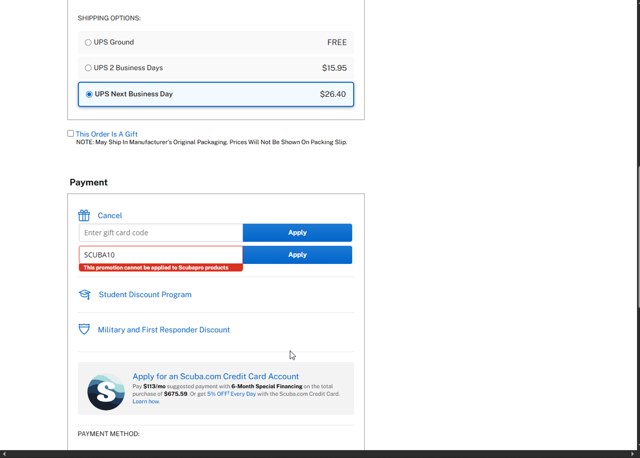Click the PAYMENT METHOD heading
640x458 pixels.
coord(109,434)
